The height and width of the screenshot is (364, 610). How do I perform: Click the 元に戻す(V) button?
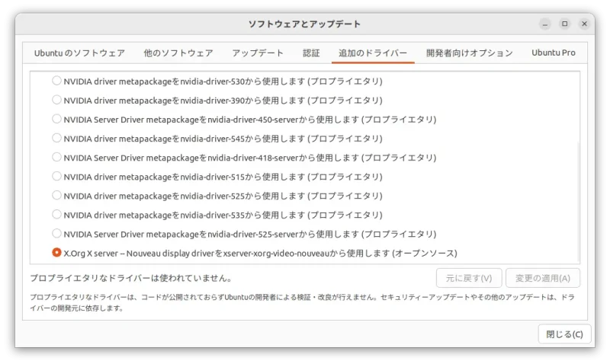469,278
